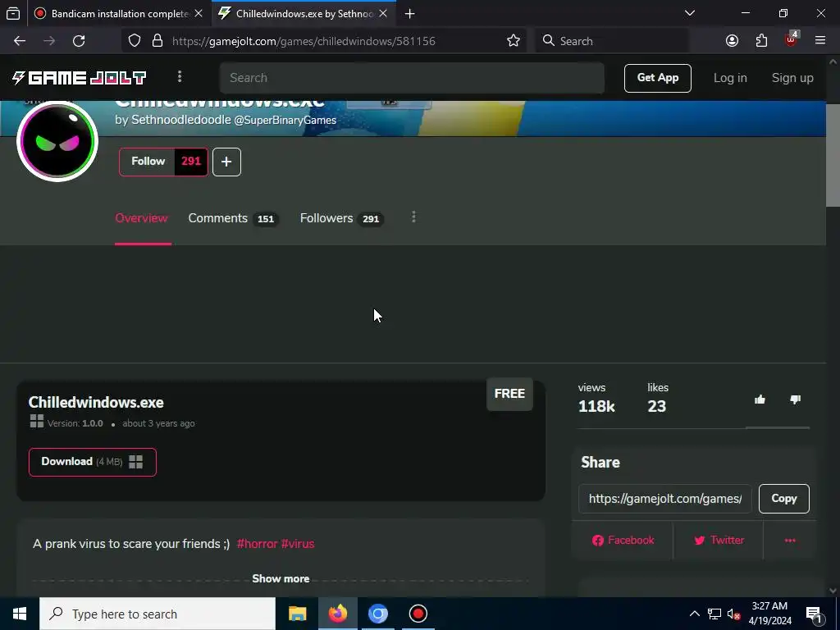840x630 pixels.
Task: Open the Firefox account icon
Action: (x=732, y=41)
